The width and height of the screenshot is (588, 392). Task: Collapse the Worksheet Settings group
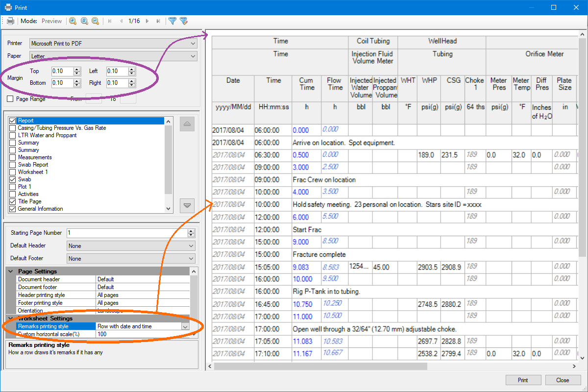[x=11, y=318]
